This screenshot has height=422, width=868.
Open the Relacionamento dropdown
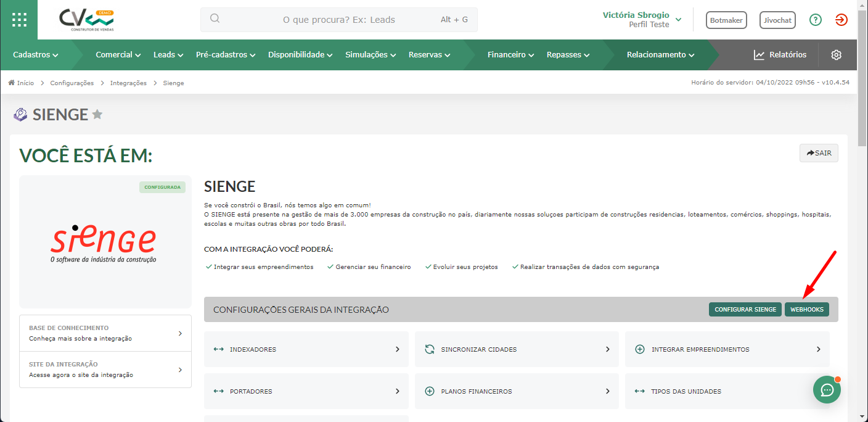tap(660, 55)
